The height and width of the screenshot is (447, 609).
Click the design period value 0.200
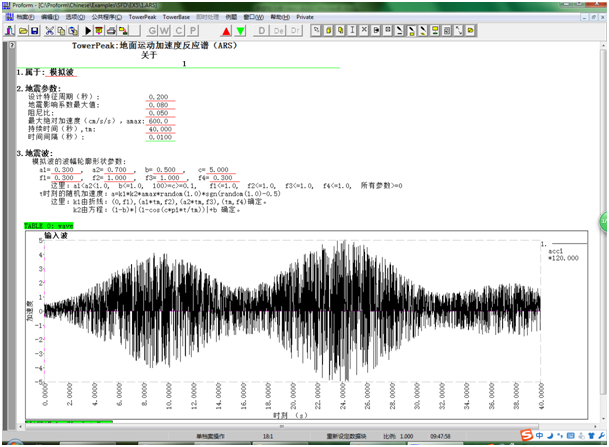coord(158,97)
